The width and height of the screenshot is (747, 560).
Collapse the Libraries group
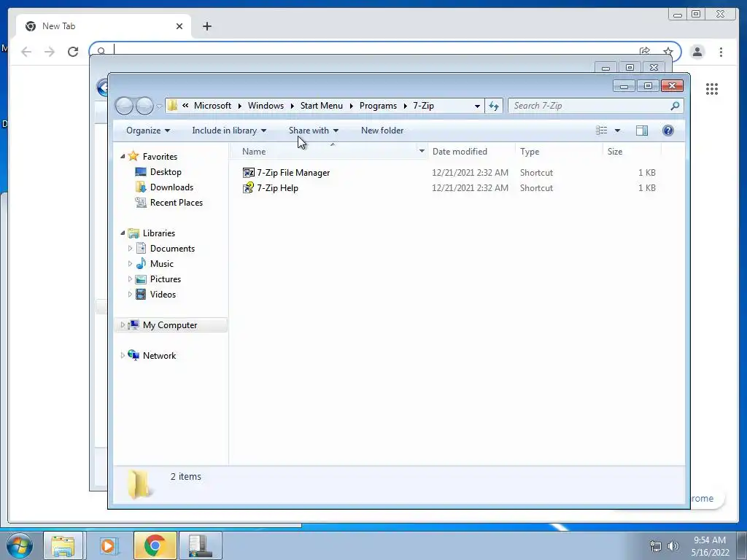[123, 233]
